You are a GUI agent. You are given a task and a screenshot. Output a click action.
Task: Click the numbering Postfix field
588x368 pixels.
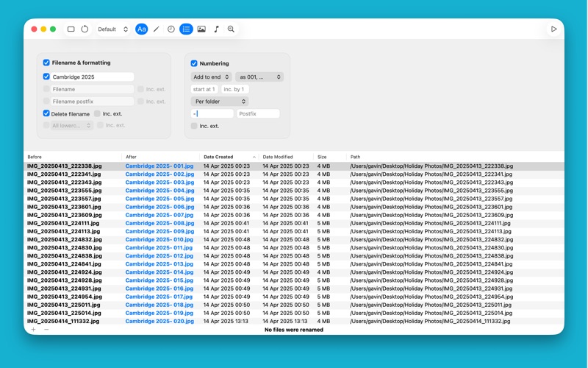click(x=258, y=113)
